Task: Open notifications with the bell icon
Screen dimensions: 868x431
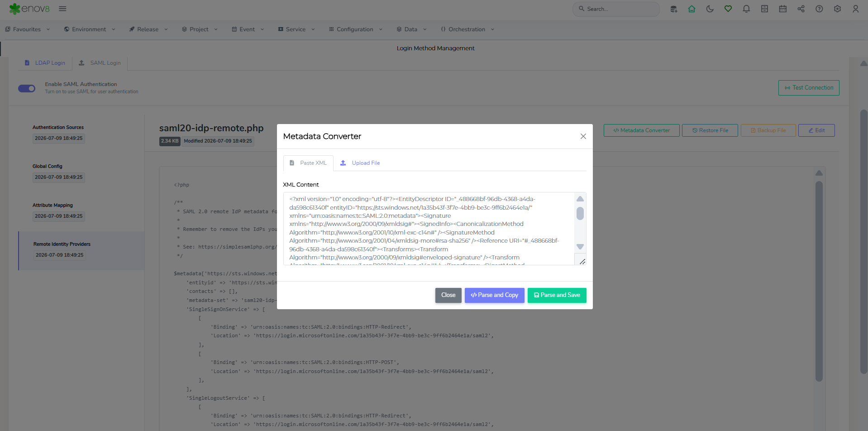Action: [746, 9]
